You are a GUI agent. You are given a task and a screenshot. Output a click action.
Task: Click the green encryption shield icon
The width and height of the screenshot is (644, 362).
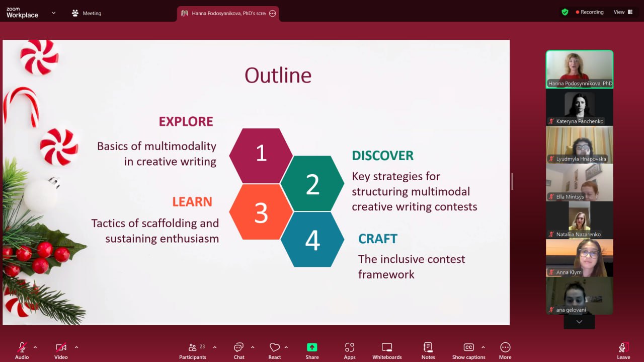click(x=565, y=12)
